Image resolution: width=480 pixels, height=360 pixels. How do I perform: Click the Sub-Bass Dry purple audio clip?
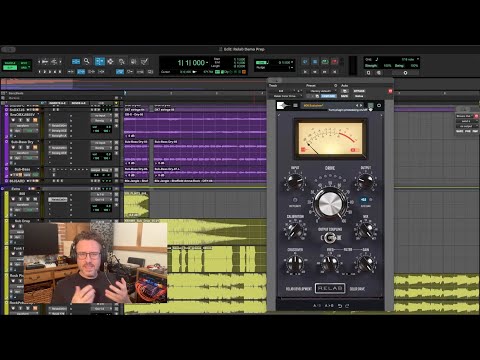coord(210,152)
